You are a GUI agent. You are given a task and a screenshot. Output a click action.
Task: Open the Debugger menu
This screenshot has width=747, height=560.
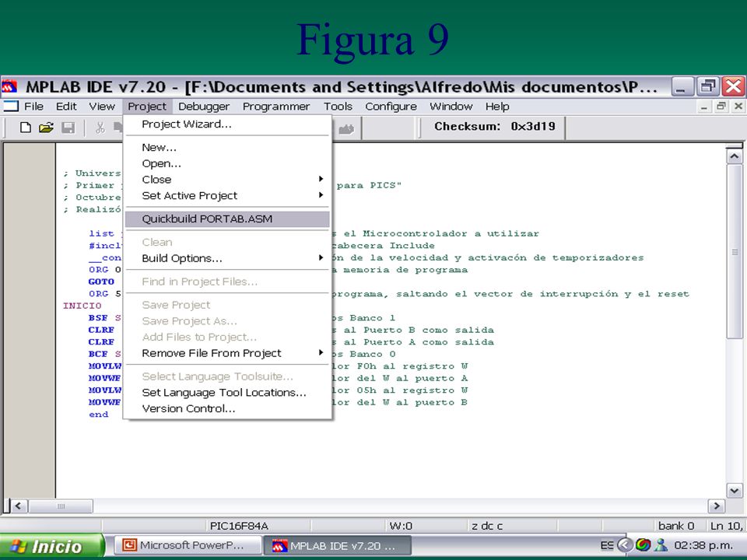point(204,107)
